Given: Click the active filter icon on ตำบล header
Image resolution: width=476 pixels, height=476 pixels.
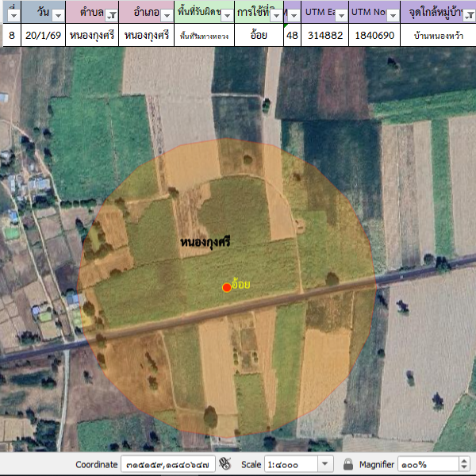Looking at the screenshot, I should [x=111, y=15].
